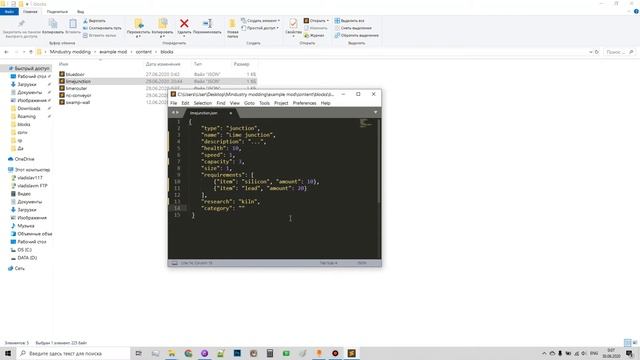The height and width of the screenshot is (360, 640).
Task: Click Sublime Text tab navigation arrows
Action: pyautogui.click(x=174, y=113)
